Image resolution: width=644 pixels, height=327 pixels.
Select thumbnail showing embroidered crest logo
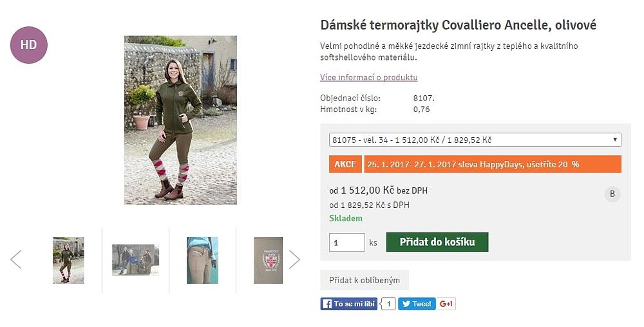coord(268,260)
